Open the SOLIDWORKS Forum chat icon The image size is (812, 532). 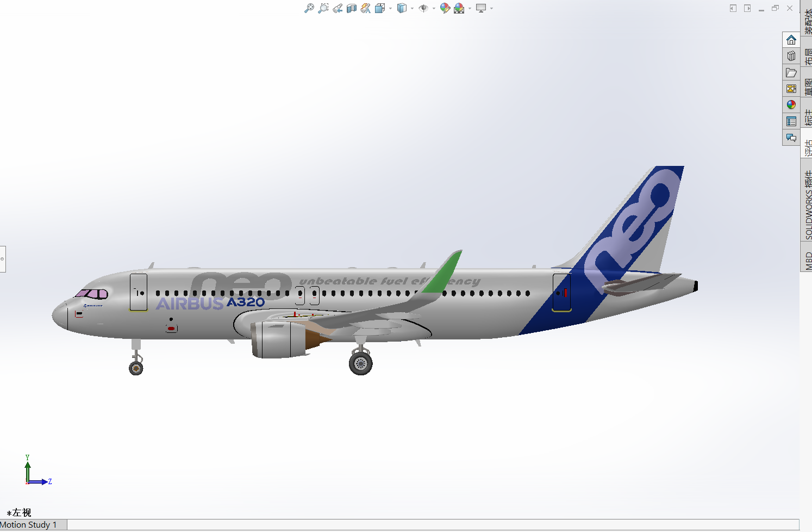click(791, 138)
